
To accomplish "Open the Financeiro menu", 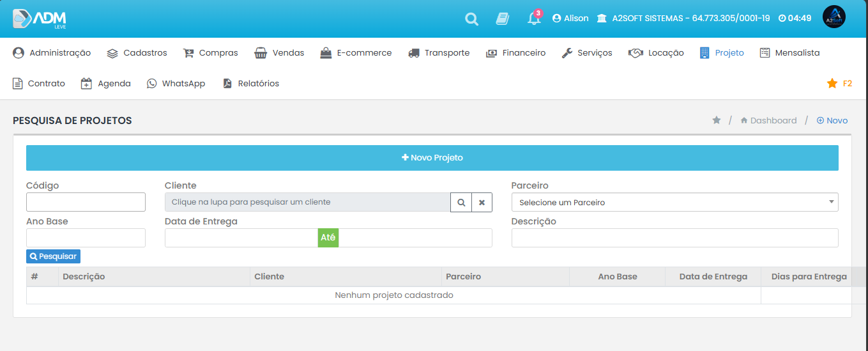I will tap(515, 53).
